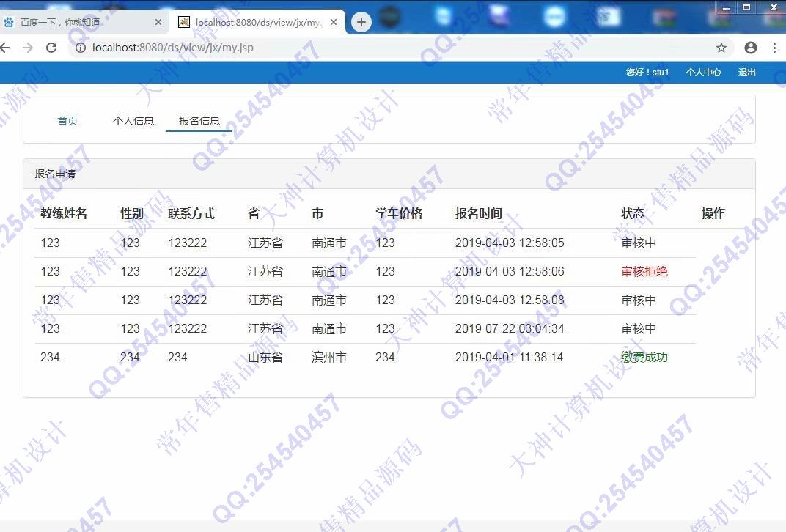Screen dimensions: 786x532
Task: Click the 报名时间 column header
Action: (478, 213)
